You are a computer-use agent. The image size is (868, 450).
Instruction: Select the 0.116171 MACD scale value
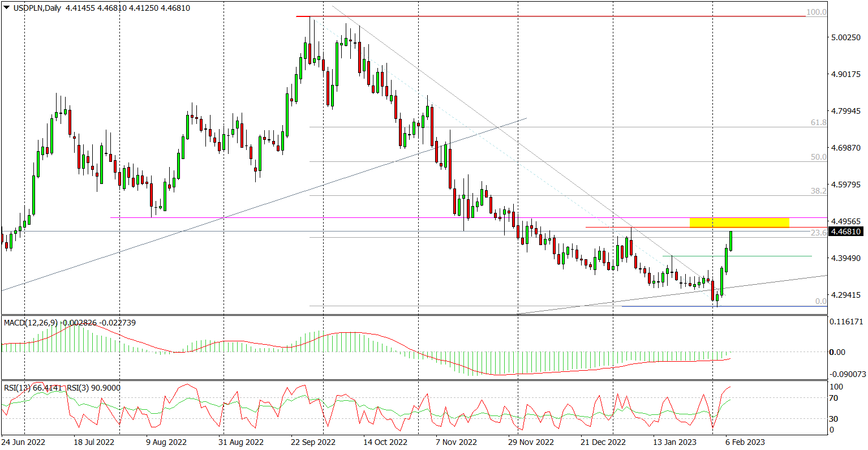pyautogui.click(x=846, y=322)
